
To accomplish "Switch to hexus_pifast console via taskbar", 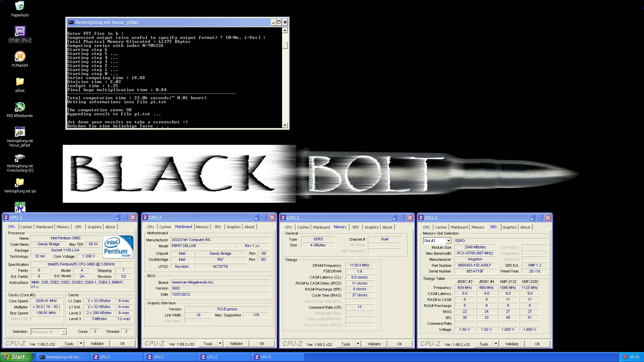I will tap(63, 357).
